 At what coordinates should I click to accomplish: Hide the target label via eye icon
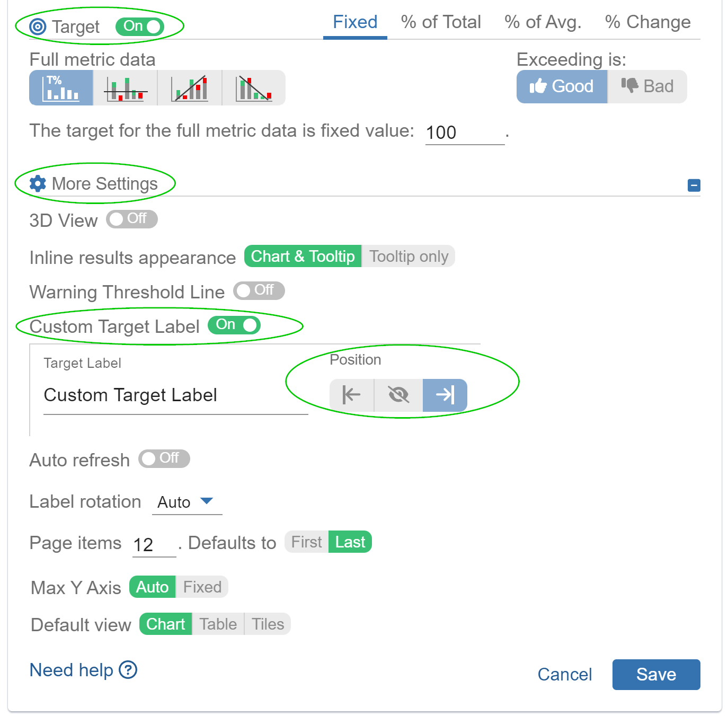point(398,395)
